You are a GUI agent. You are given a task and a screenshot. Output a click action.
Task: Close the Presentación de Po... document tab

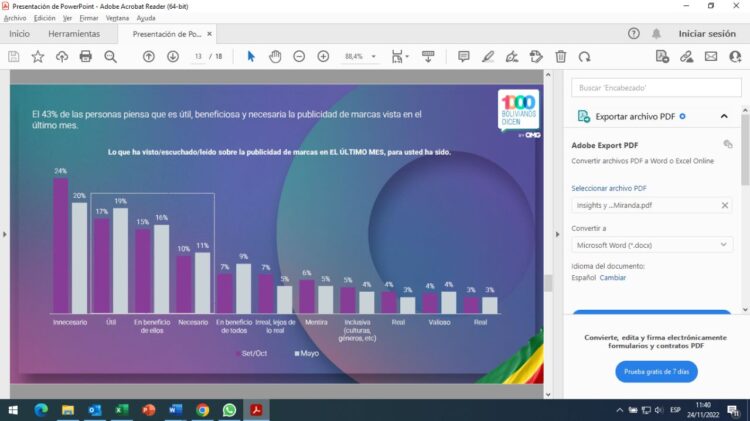pyautogui.click(x=209, y=34)
